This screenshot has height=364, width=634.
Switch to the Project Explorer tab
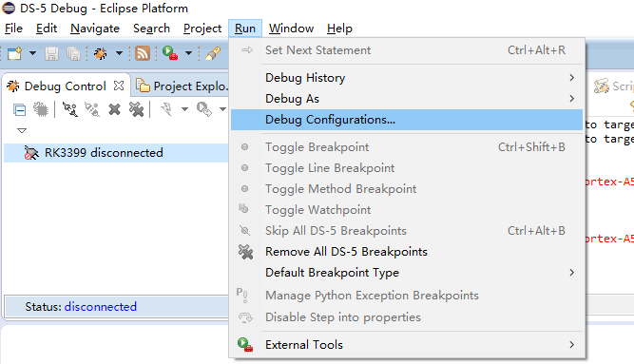pyautogui.click(x=183, y=86)
